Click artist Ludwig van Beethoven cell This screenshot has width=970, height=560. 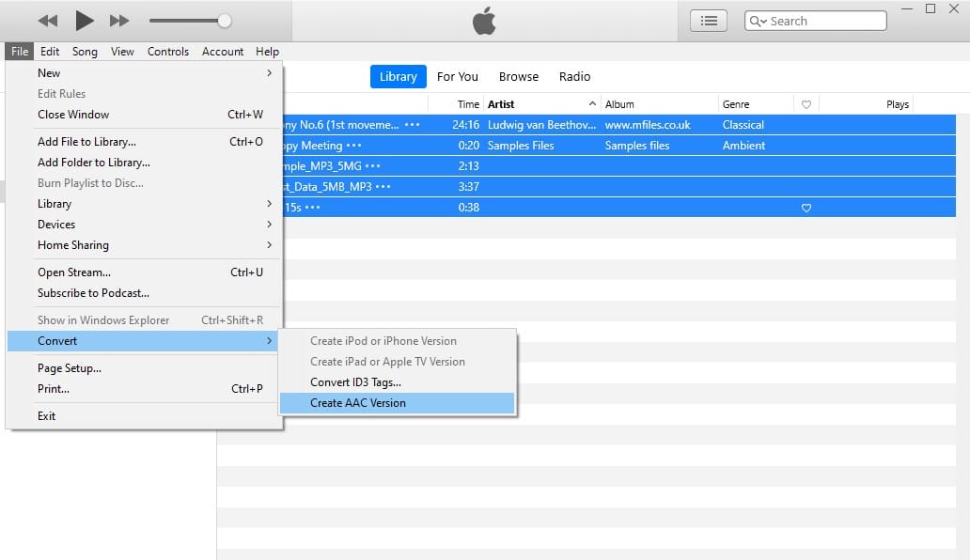(x=541, y=125)
